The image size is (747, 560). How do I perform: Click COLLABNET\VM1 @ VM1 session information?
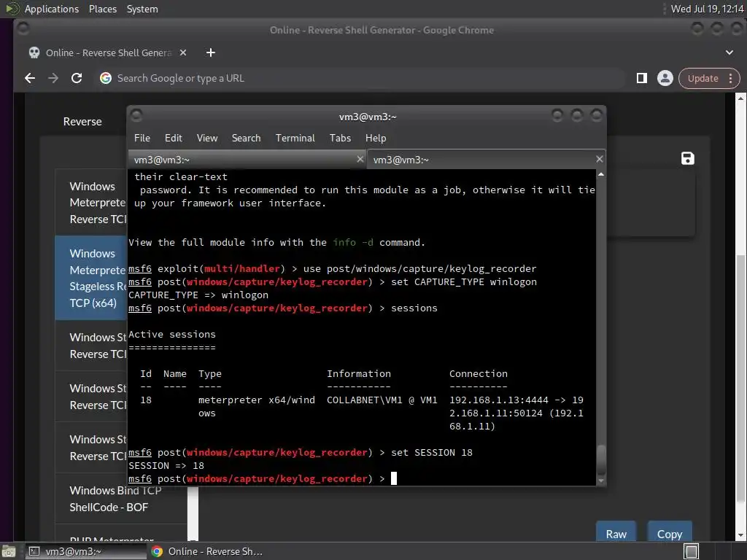382,400
